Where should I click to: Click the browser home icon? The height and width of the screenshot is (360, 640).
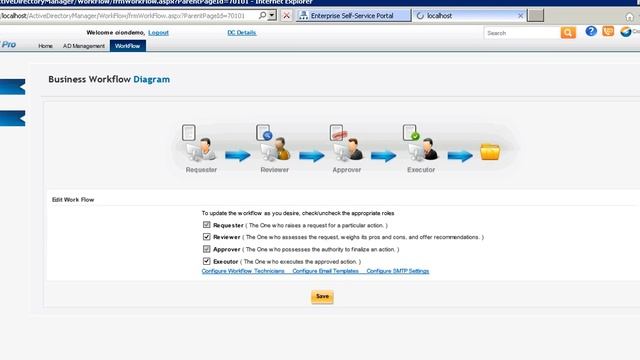[x=629, y=17]
